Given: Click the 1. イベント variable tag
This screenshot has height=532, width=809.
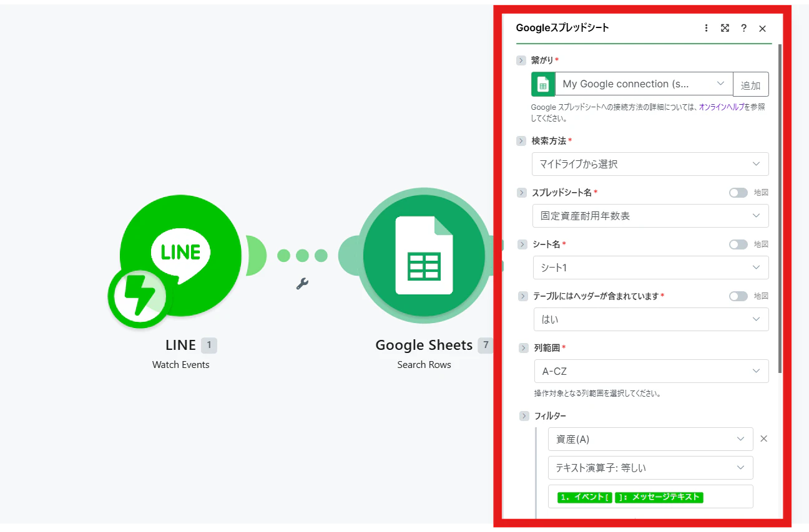Looking at the screenshot, I should tap(585, 497).
